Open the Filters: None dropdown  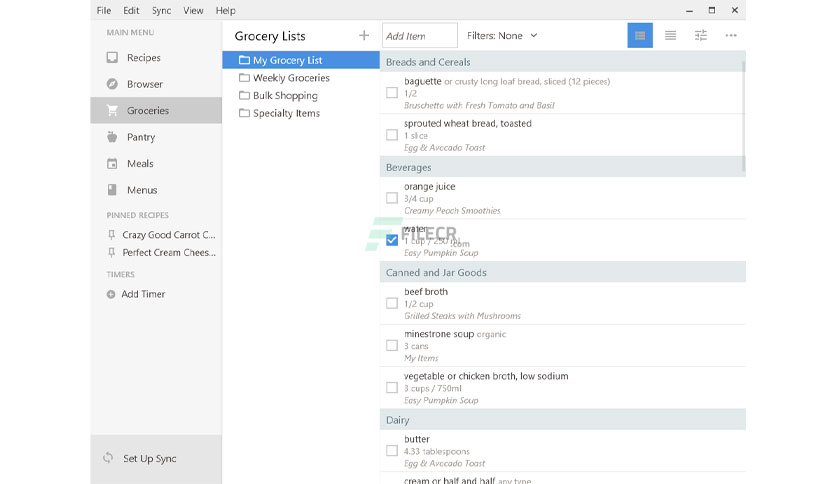point(502,36)
